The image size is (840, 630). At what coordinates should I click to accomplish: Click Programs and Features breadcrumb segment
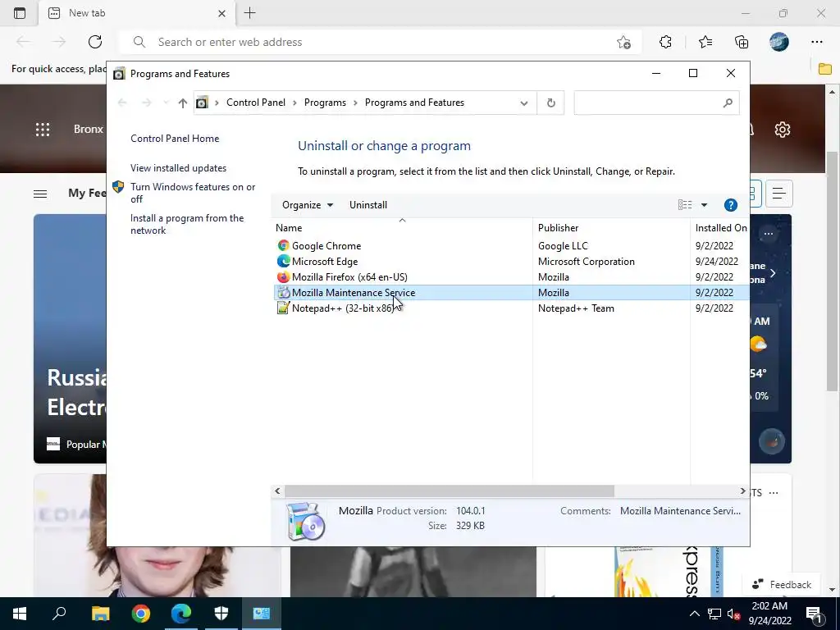(x=414, y=103)
